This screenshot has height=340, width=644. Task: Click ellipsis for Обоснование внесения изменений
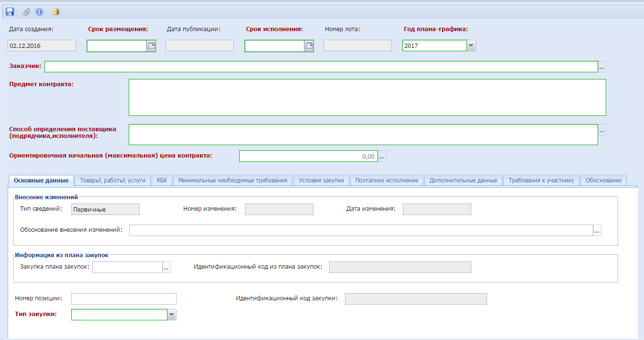point(597,231)
